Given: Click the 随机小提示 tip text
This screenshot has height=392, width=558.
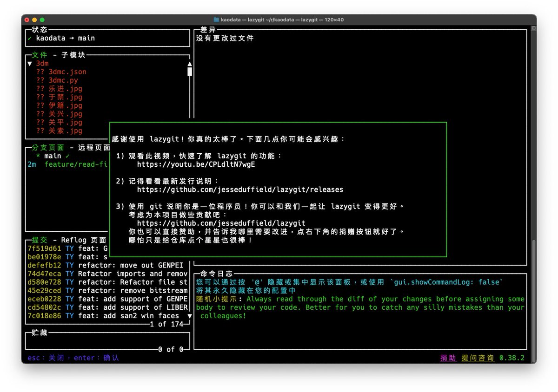Looking at the screenshot, I should pyautogui.click(x=360, y=307).
